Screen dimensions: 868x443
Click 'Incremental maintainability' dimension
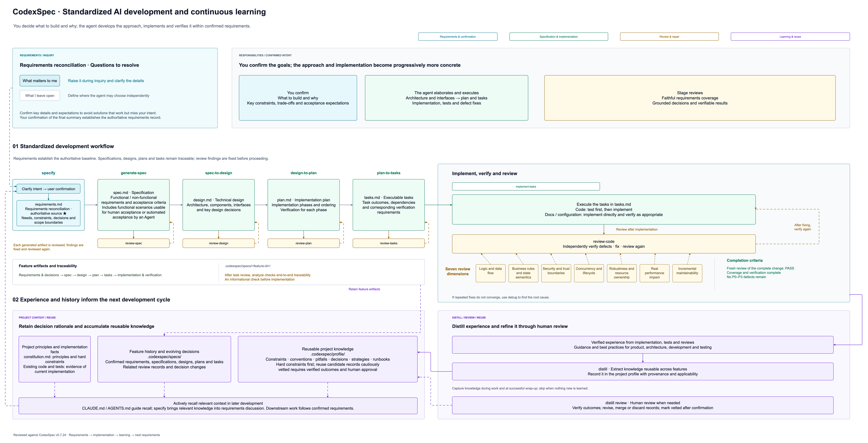[x=687, y=273]
